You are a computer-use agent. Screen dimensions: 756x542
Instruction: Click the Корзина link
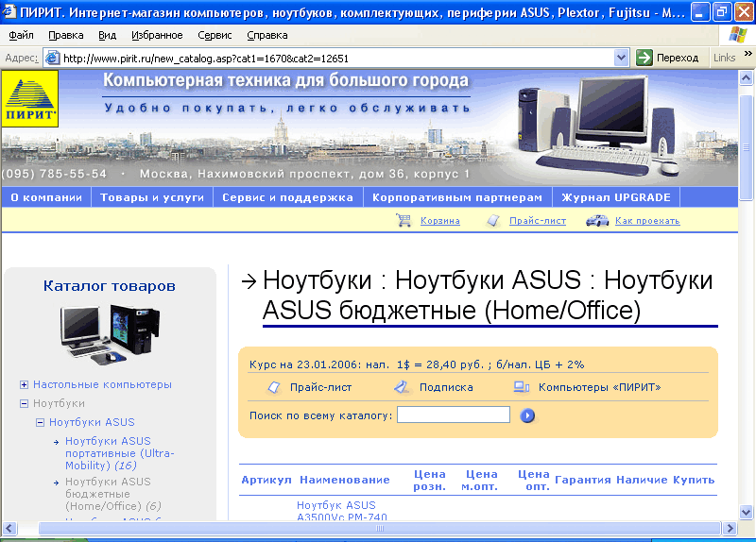[x=440, y=221]
